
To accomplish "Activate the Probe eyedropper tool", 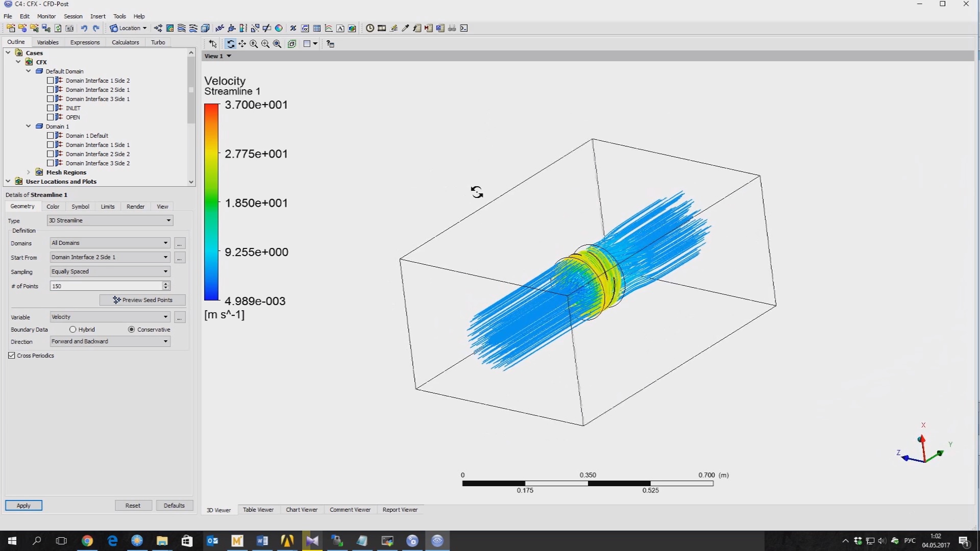I will pos(405,28).
